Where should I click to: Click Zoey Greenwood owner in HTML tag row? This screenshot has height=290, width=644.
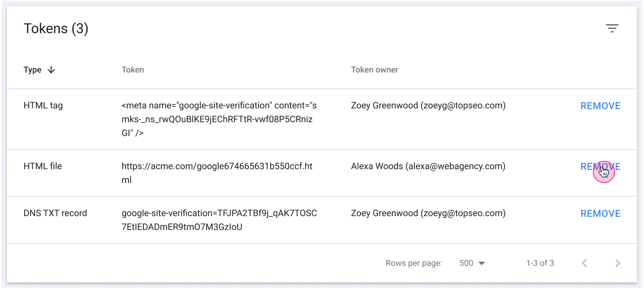pos(428,106)
